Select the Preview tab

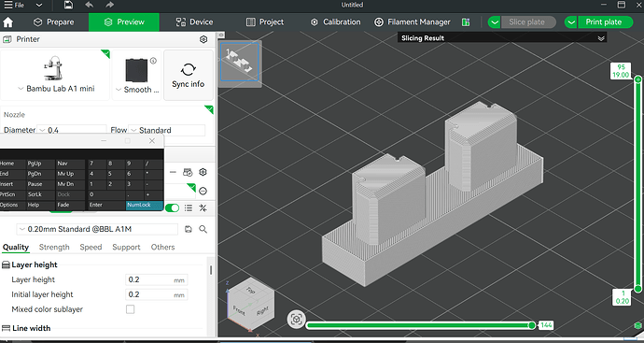coord(124,22)
